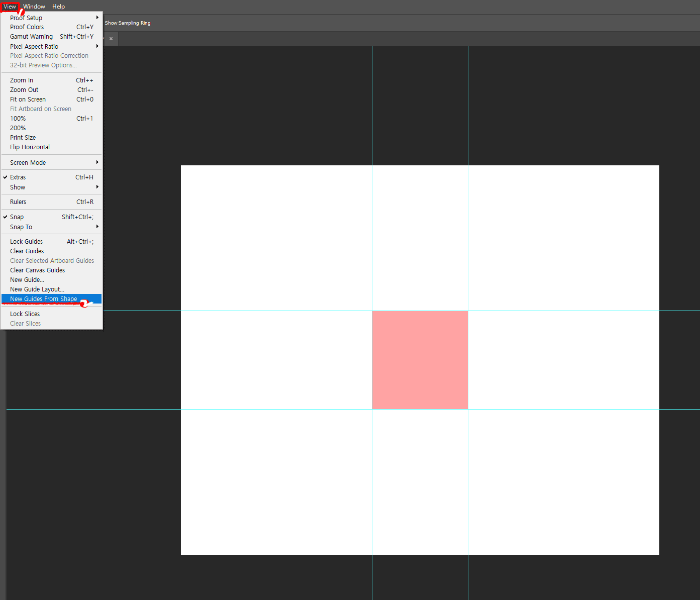Lock all guides via Lock Guides
The height and width of the screenshot is (600, 700).
click(x=26, y=241)
